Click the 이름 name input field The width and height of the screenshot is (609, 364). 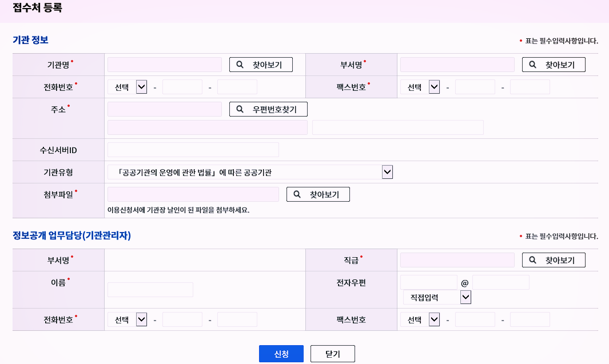pos(150,290)
